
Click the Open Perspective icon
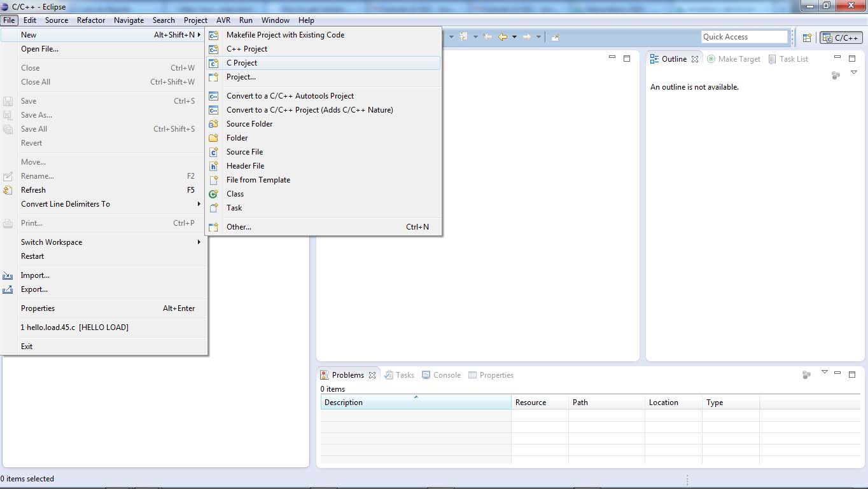(807, 38)
